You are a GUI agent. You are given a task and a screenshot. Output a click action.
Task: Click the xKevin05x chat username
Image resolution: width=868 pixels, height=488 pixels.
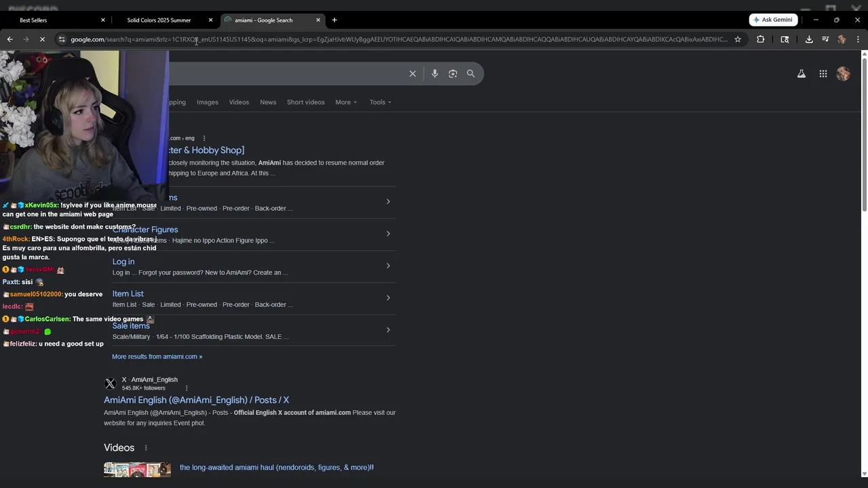click(x=41, y=205)
